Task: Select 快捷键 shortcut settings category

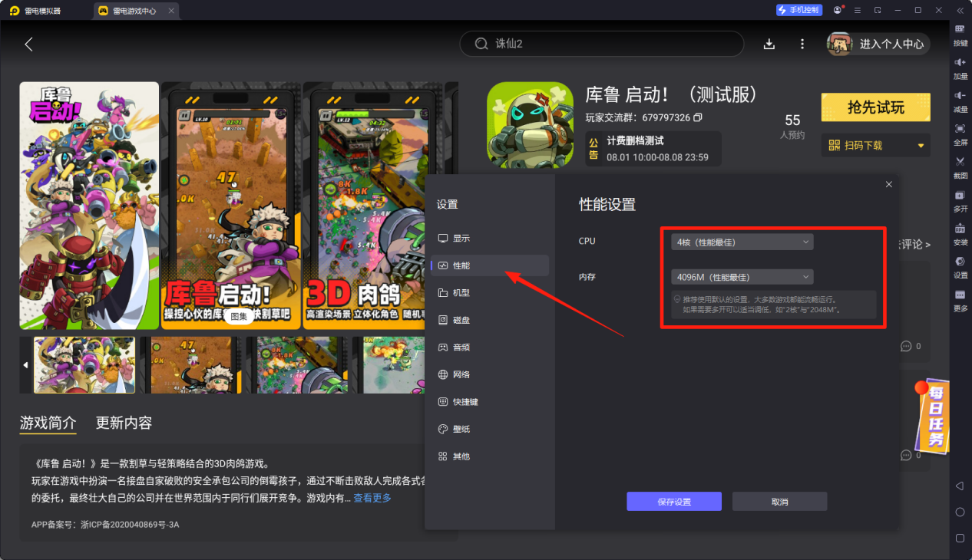Action: (x=490, y=401)
